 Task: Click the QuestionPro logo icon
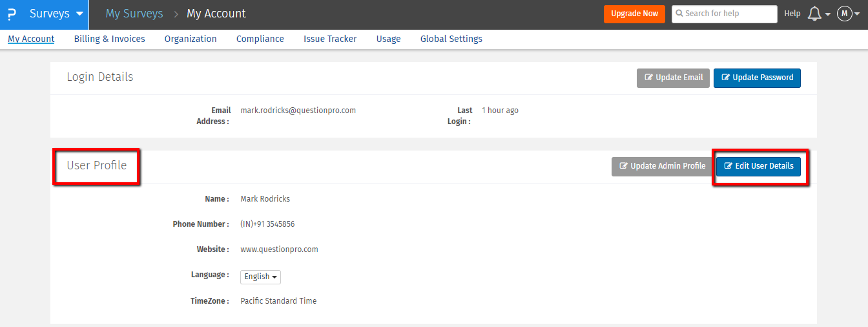pos(11,14)
